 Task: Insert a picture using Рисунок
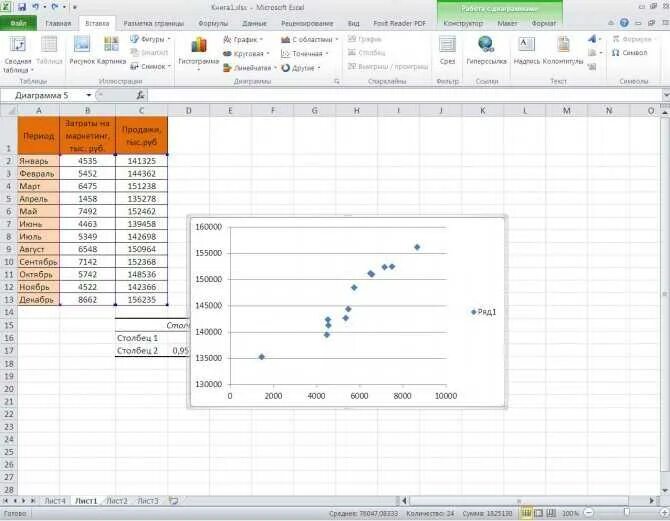82,51
